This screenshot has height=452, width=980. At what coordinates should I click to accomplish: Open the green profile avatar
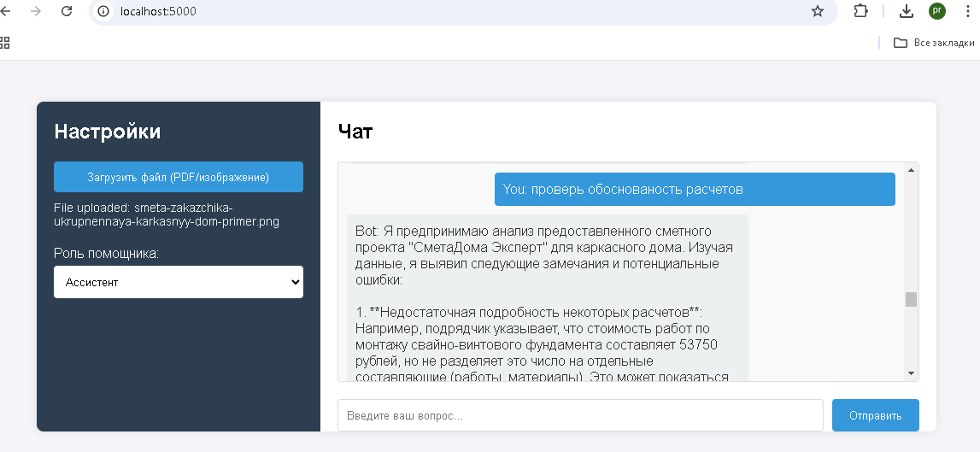click(x=937, y=11)
